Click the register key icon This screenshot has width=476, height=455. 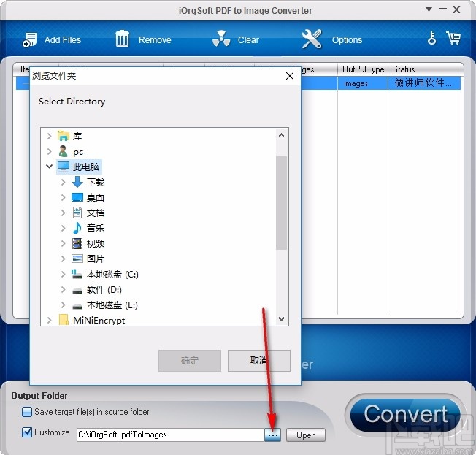pyautogui.click(x=431, y=38)
